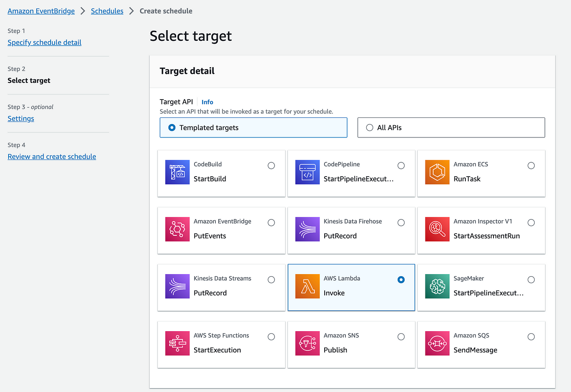Click the Target detail heading
The width and height of the screenshot is (571, 392).
click(187, 71)
